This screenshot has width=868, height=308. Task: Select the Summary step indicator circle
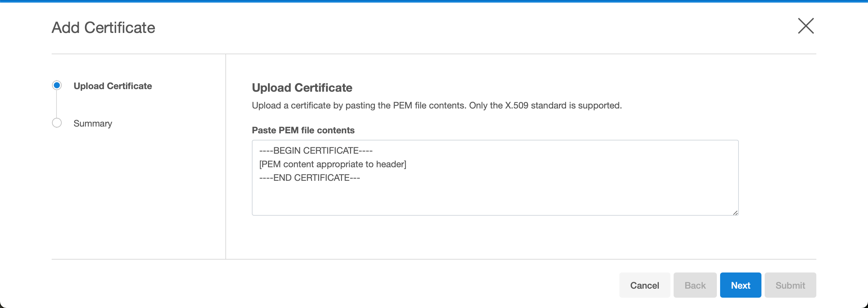coord(57,123)
